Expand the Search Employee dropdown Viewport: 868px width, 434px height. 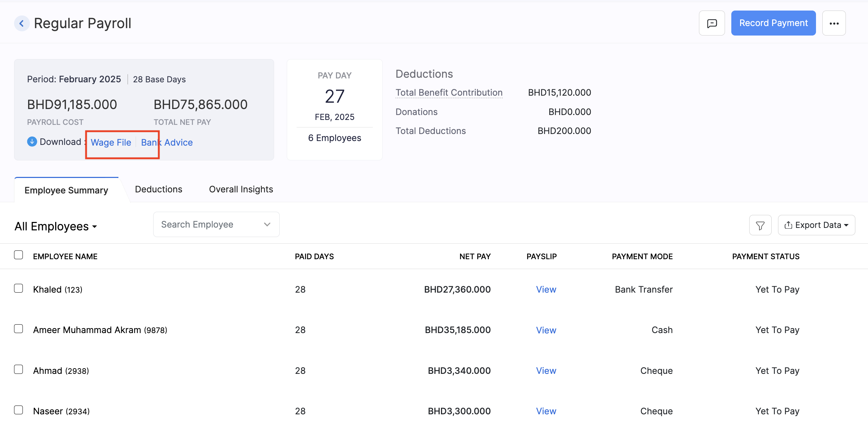point(267,224)
